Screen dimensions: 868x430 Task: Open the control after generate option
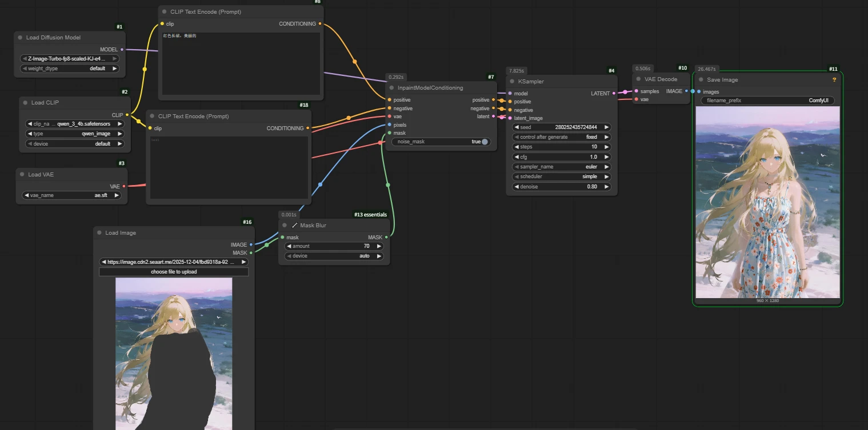tap(561, 137)
